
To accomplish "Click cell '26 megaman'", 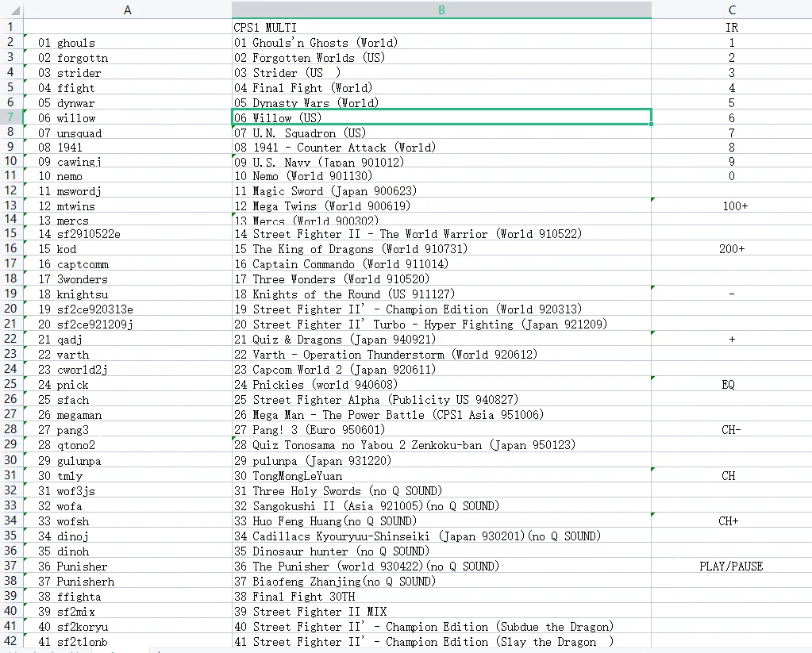I will [x=127, y=414].
